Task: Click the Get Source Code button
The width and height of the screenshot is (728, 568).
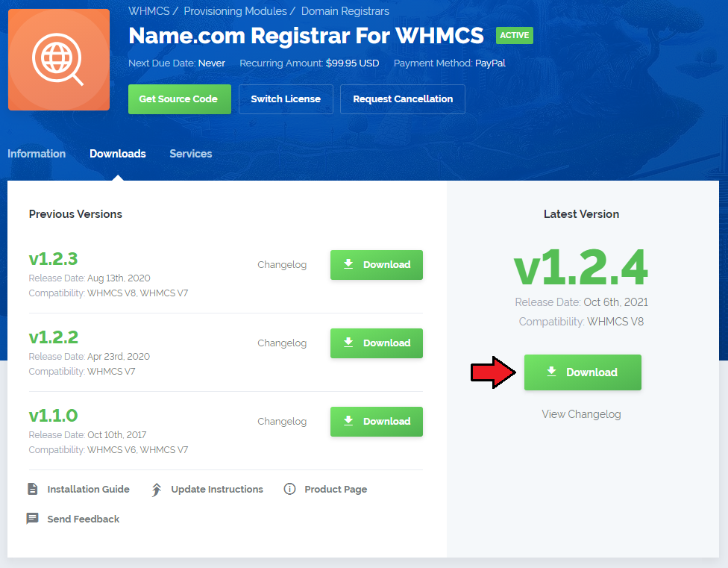Action: click(x=180, y=99)
